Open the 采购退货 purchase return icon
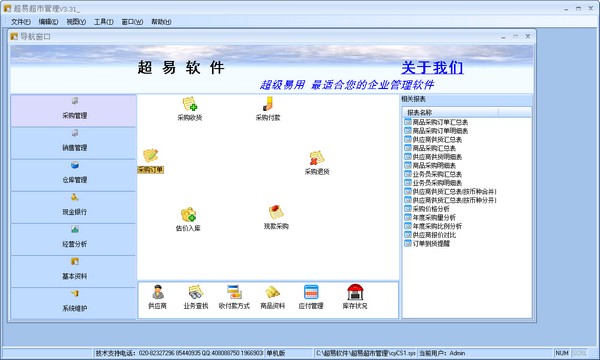The height and width of the screenshot is (360, 600). click(317, 163)
